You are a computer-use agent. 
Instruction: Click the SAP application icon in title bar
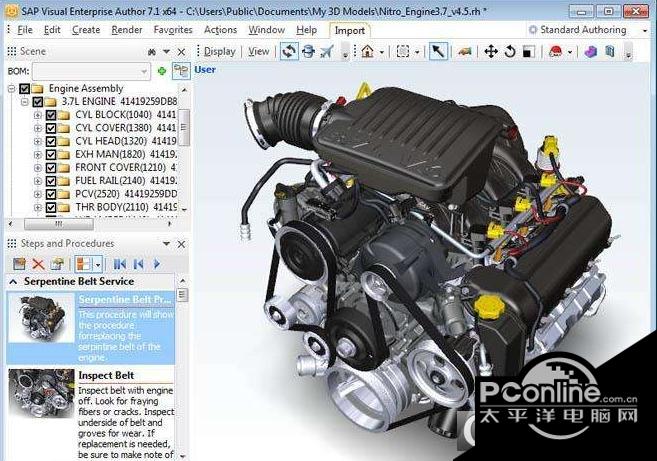(11, 10)
